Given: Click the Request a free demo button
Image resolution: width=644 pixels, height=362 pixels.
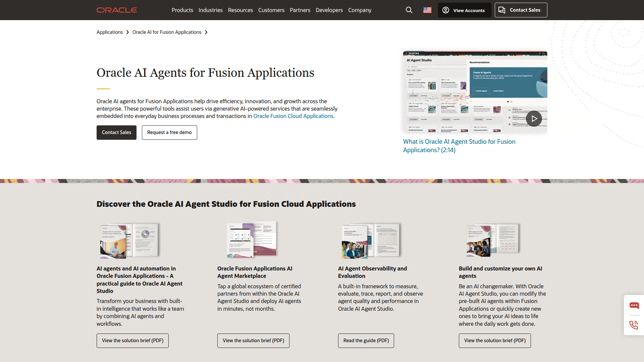Looking at the screenshot, I should coord(169,132).
